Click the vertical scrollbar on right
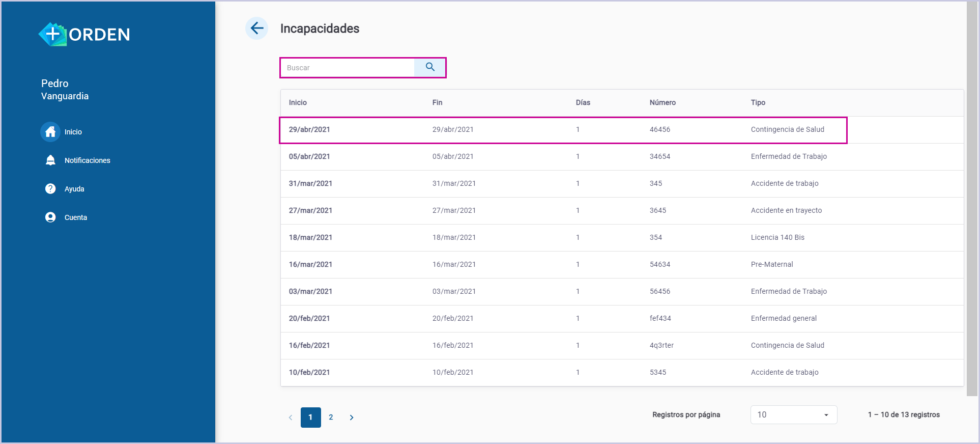Image resolution: width=980 pixels, height=444 pixels. pyautogui.click(x=972, y=199)
